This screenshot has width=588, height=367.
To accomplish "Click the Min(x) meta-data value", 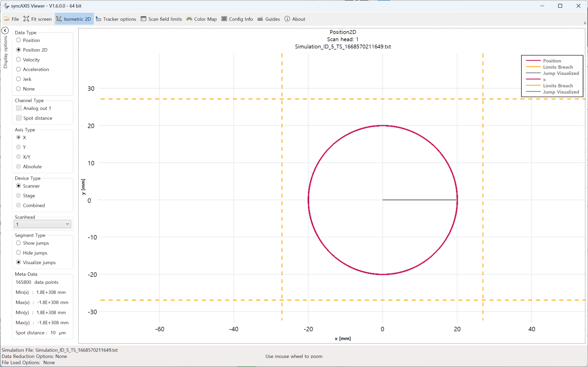I will click(51, 292).
